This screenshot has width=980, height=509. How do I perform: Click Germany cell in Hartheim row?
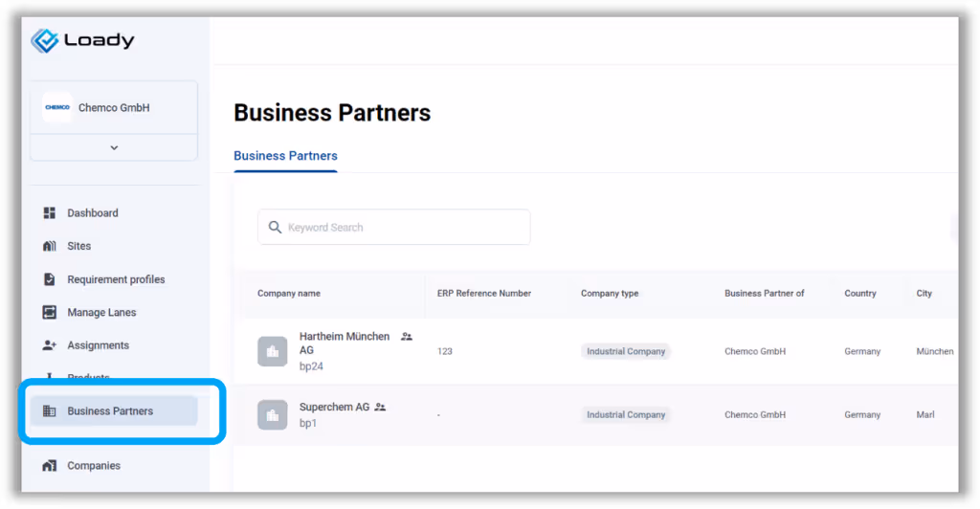pyautogui.click(x=862, y=352)
